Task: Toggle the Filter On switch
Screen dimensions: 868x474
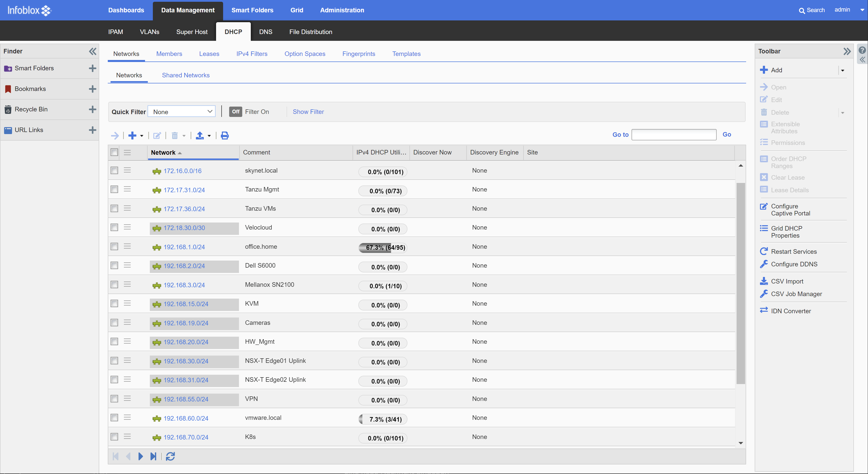Action: [235, 112]
